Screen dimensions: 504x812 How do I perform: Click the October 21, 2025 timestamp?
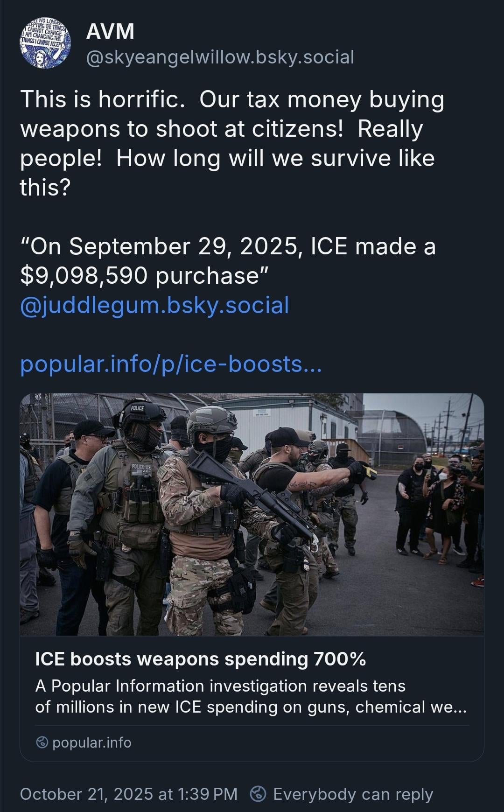[128, 794]
